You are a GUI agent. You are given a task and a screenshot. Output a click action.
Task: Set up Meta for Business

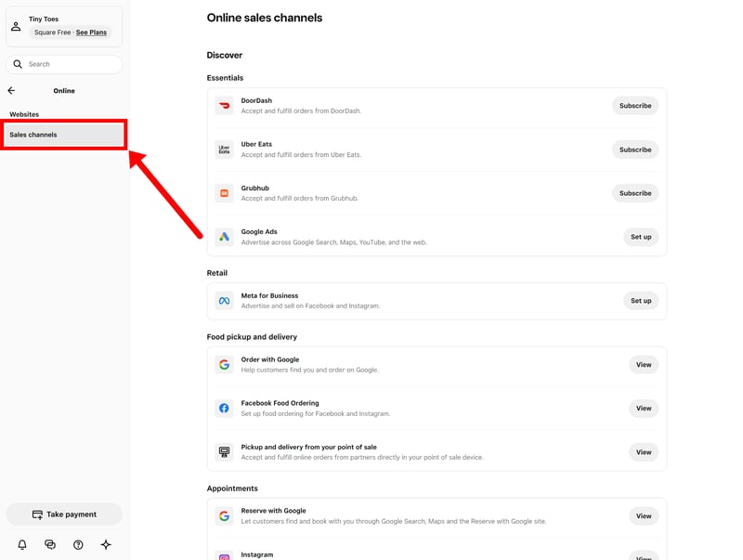point(641,301)
